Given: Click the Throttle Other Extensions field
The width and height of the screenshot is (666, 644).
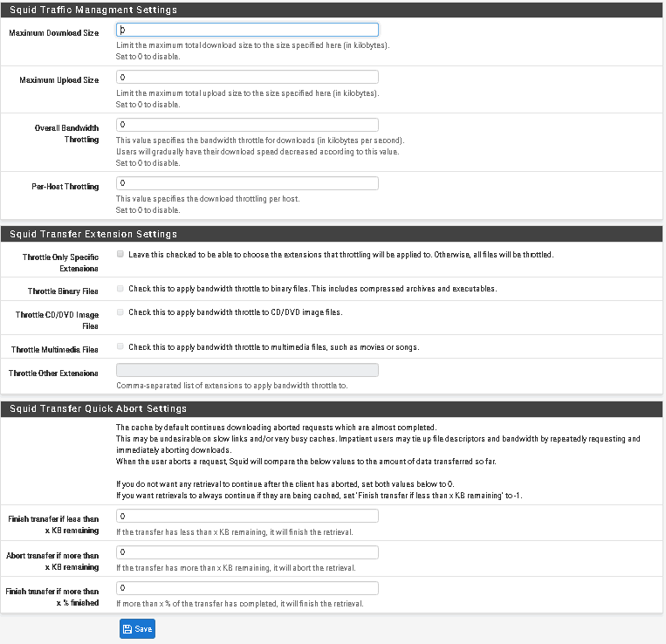Looking at the screenshot, I should click(x=247, y=370).
